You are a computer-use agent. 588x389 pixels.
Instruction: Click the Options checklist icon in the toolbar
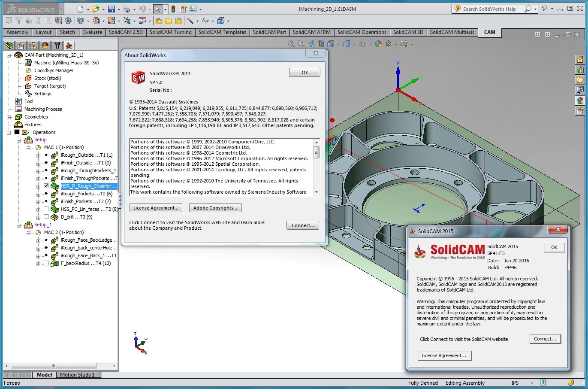193,9
